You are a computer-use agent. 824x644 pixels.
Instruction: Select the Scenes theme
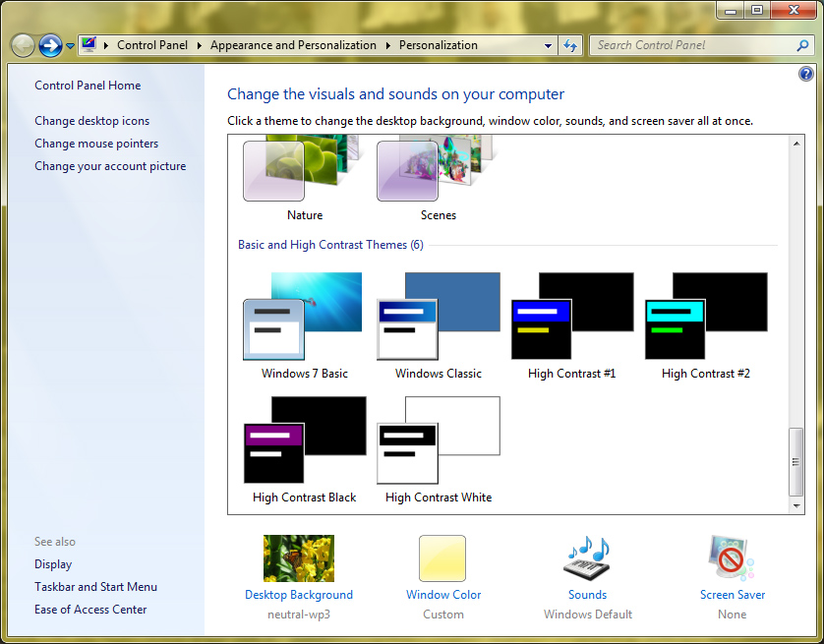439,179
